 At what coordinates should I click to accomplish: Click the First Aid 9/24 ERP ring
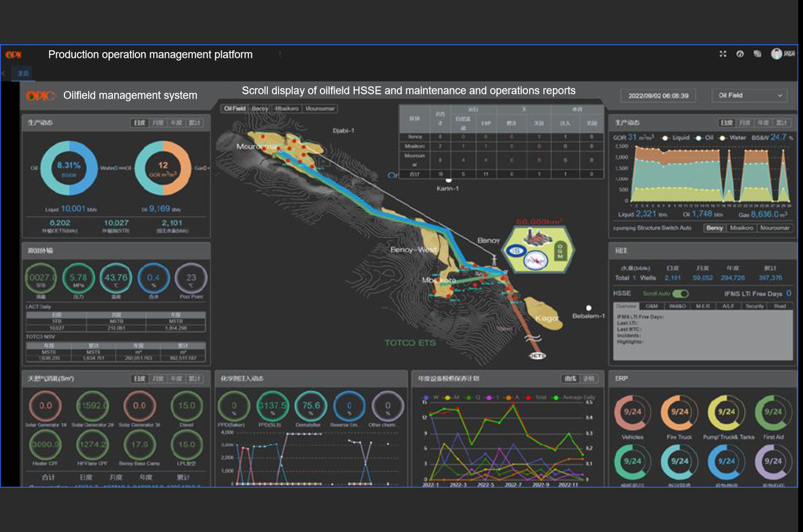click(773, 413)
